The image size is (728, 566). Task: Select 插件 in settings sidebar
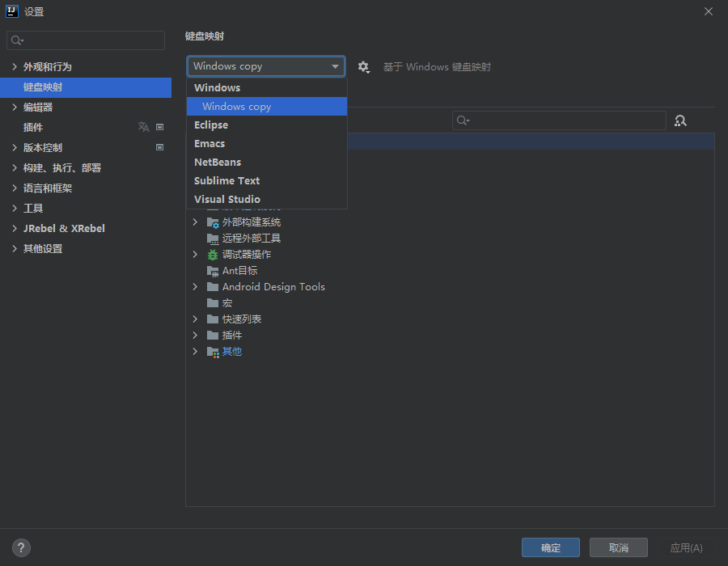pos(86,127)
